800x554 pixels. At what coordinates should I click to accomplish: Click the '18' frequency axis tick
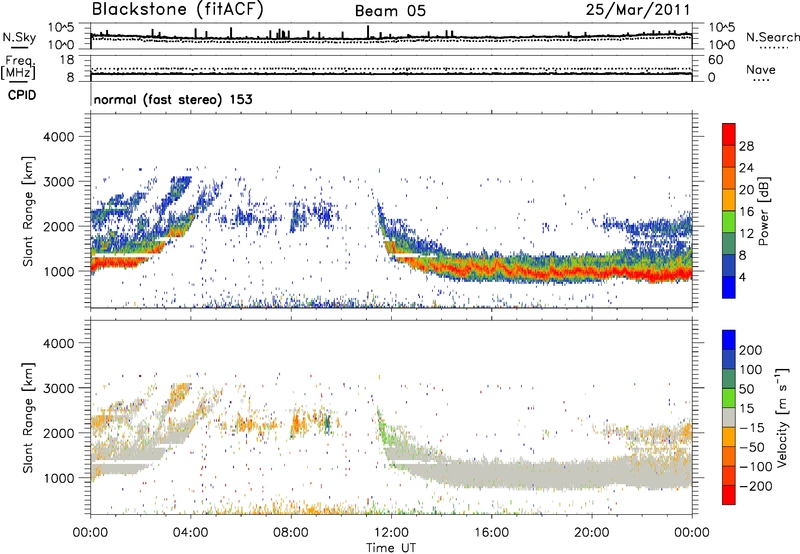(x=67, y=60)
